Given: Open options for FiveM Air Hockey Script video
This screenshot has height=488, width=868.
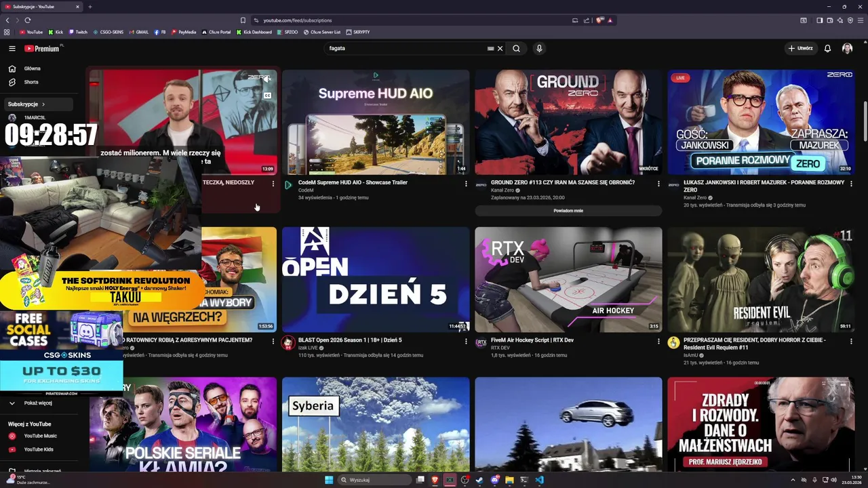Looking at the screenshot, I should coord(658,341).
